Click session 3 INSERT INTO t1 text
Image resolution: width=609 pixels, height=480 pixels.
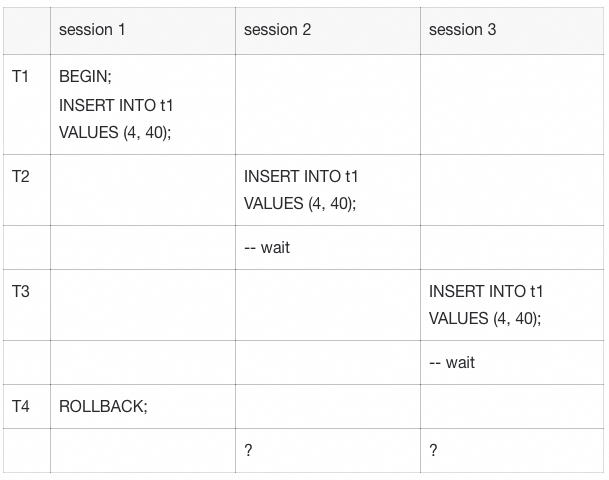pyautogui.click(x=485, y=291)
